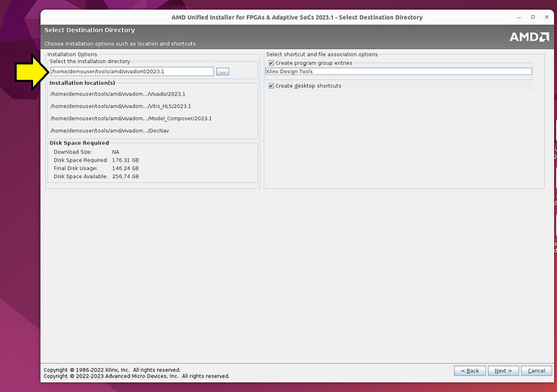Toggle Create desktop shortcuts checkbox

271,86
